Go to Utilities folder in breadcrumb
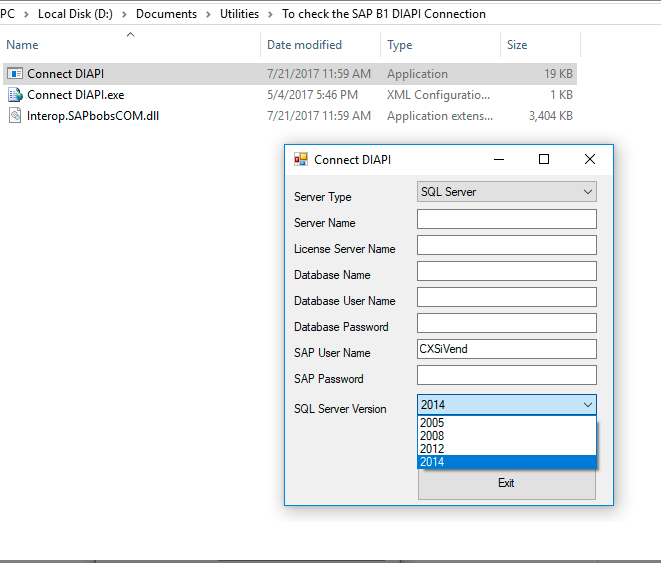The height and width of the screenshot is (563, 661). [239, 14]
